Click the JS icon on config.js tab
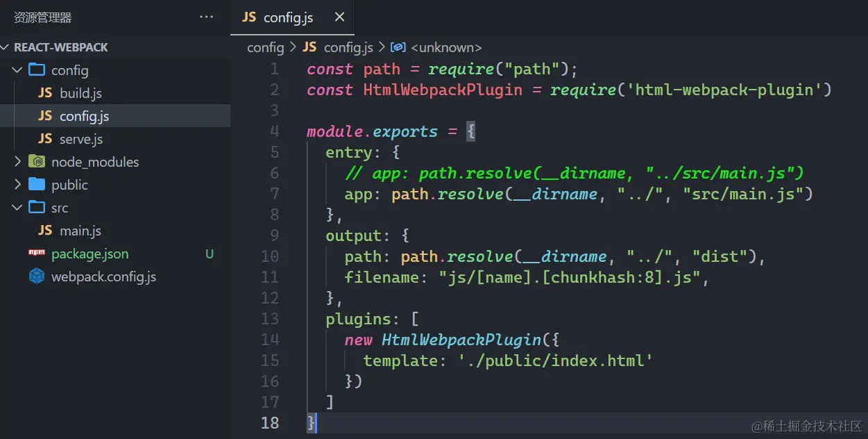This screenshot has height=439, width=868. (x=249, y=17)
